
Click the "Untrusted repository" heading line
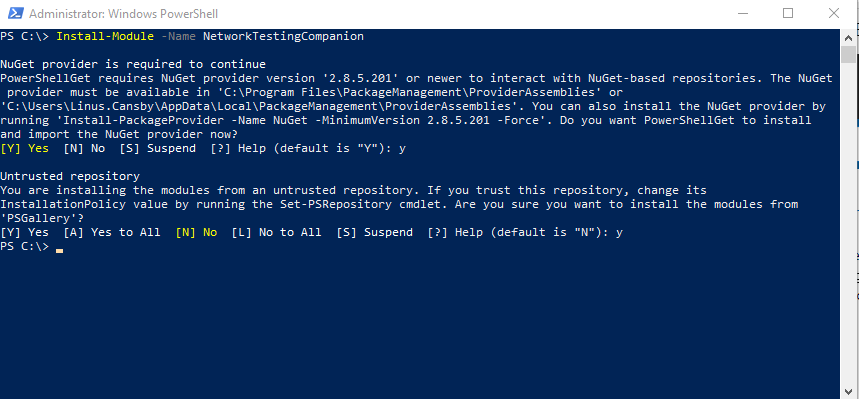pyautogui.click(x=70, y=176)
